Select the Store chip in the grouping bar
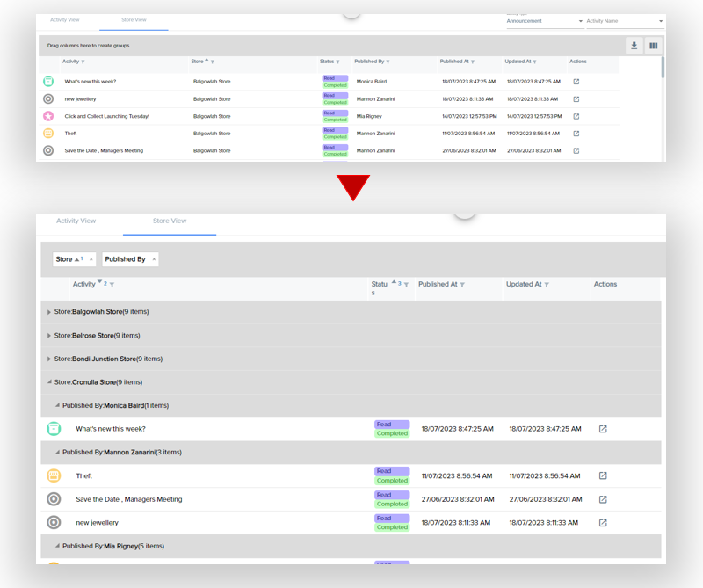Image resolution: width=703 pixels, height=588 pixels. point(65,259)
